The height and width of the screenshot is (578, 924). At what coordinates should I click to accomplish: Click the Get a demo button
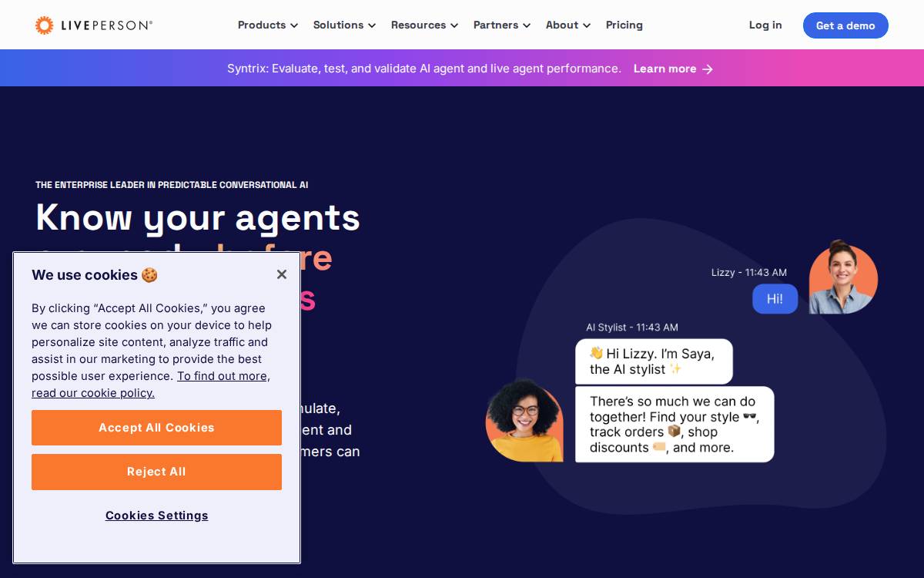[x=845, y=25]
